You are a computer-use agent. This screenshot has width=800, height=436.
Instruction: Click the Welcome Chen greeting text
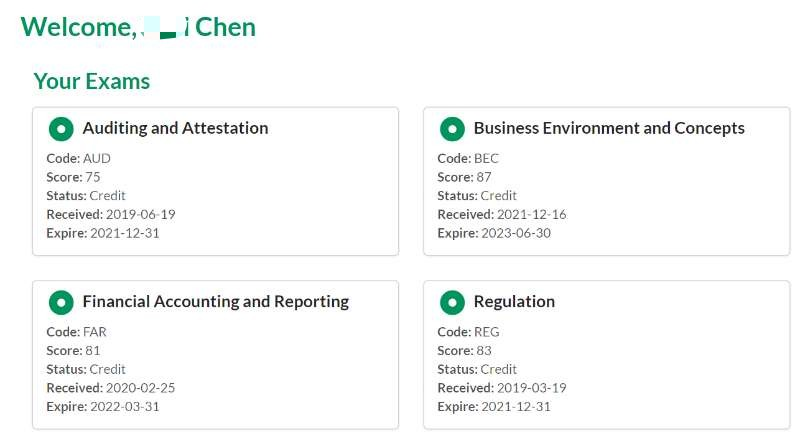[x=138, y=27]
